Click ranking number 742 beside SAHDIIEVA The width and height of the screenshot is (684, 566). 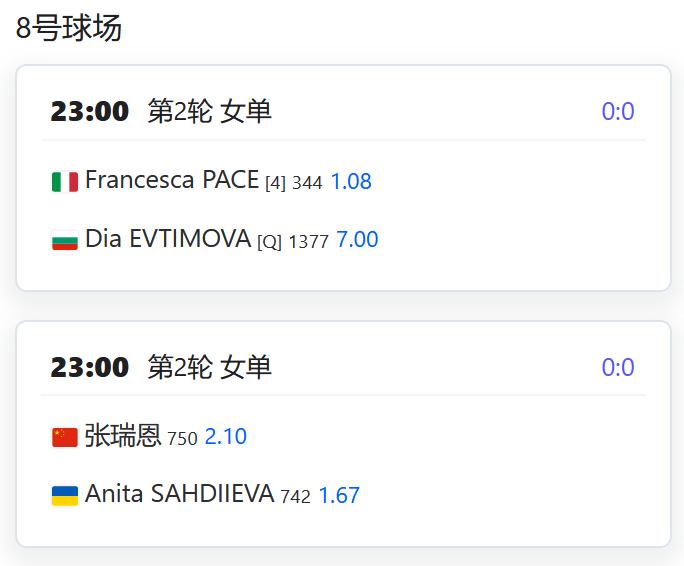(x=295, y=497)
